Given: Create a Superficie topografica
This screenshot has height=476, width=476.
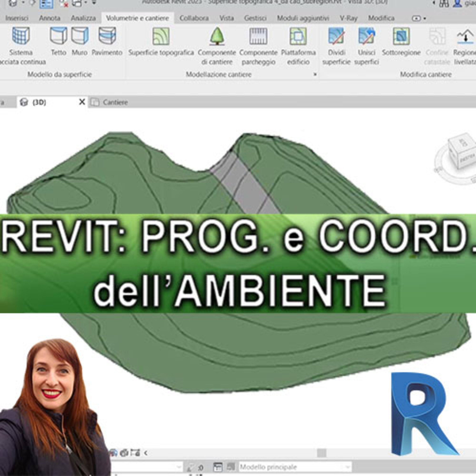Looking at the screenshot, I should tap(161, 41).
